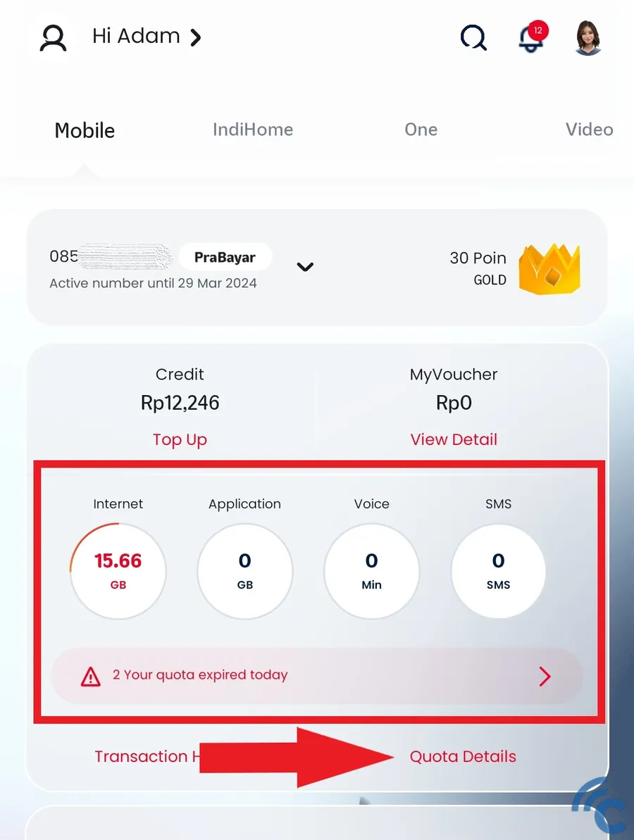Screen dimensions: 634x840
Task: Tap the gold crown loyalty icon
Action: click(549, 269)
